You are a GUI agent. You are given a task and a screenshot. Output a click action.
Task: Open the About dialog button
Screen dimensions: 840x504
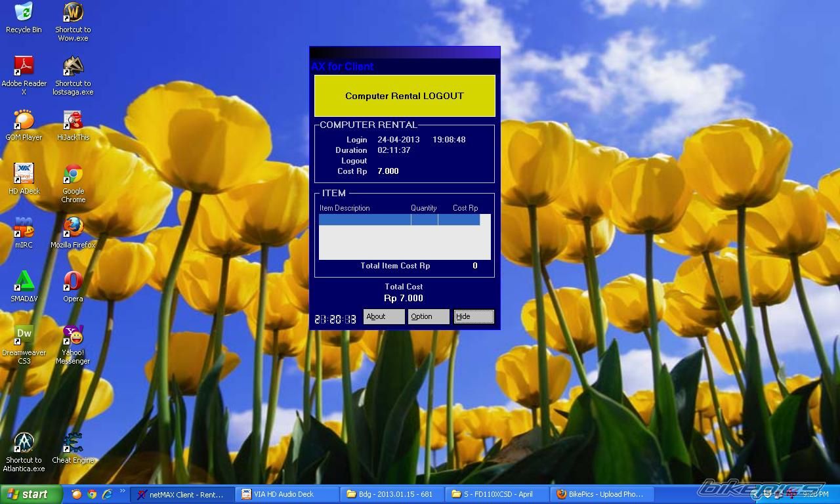(383, 316)
